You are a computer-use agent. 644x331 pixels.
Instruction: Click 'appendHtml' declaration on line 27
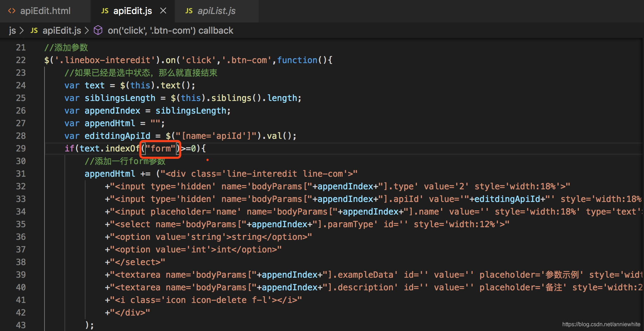pyautogui.click(x=110, y=123)
